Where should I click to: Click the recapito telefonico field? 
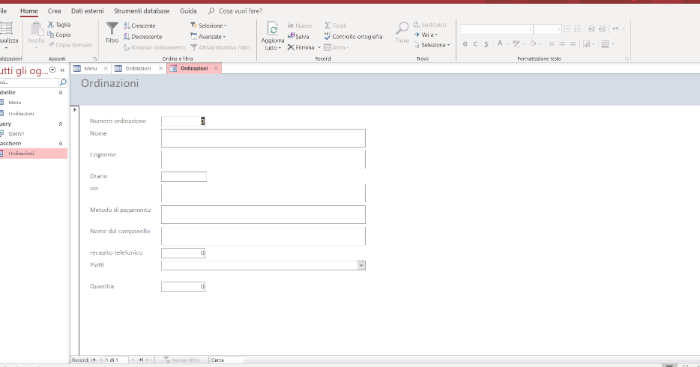click(183, 253)
